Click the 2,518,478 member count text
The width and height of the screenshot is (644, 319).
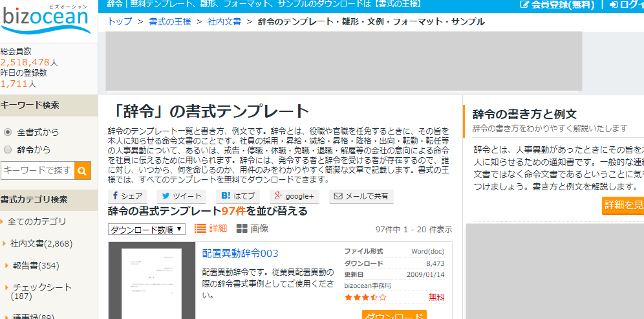point(25,63)
